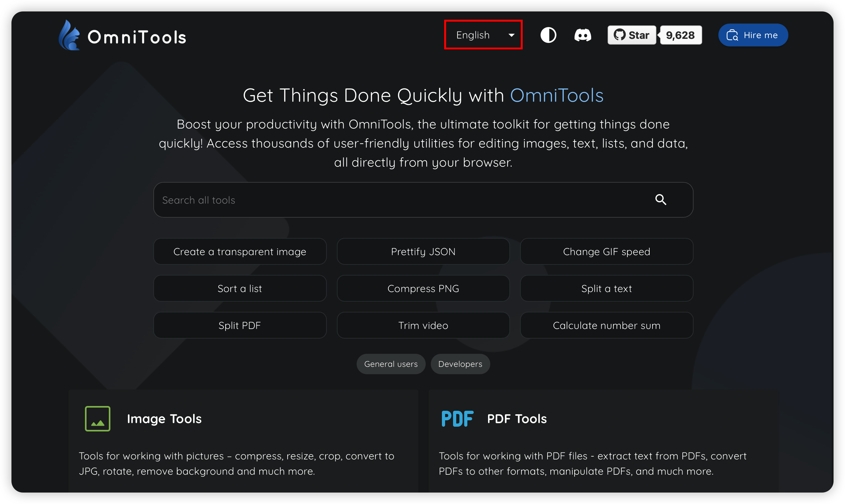Click Image Tools description starting 'Tools for working with pictures'
Screen dimensions: 845x504
click(x=236, y=463)
